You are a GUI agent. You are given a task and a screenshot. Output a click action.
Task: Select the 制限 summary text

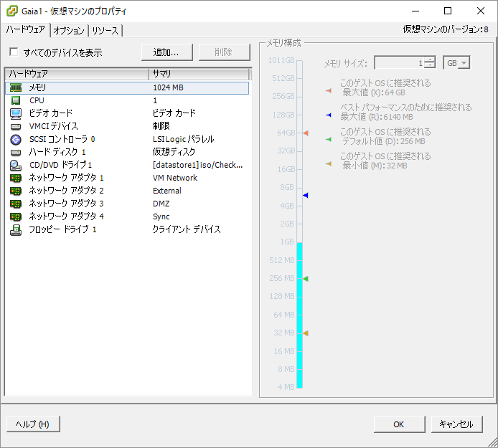pyautogui.click(x=161, y=126)
